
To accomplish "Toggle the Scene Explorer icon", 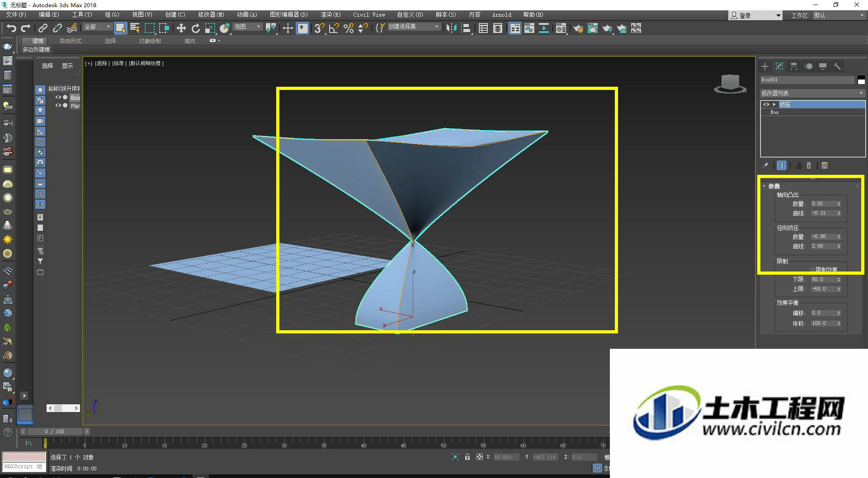I will (483, 28).
